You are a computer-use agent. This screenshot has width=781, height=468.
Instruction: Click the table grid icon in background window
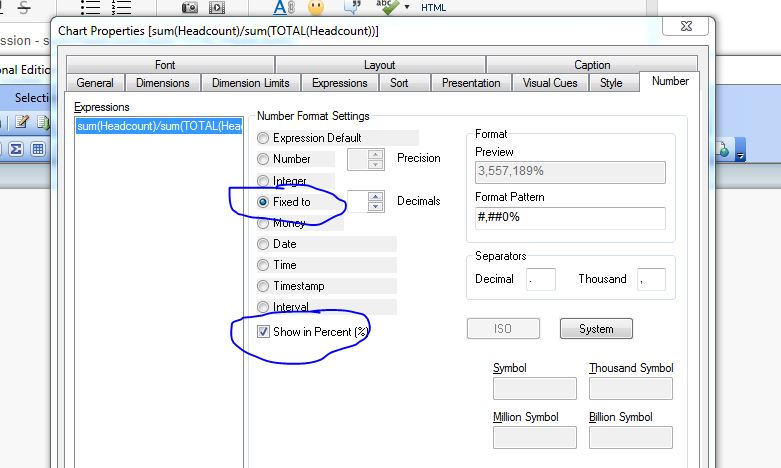tap(38, 149)
